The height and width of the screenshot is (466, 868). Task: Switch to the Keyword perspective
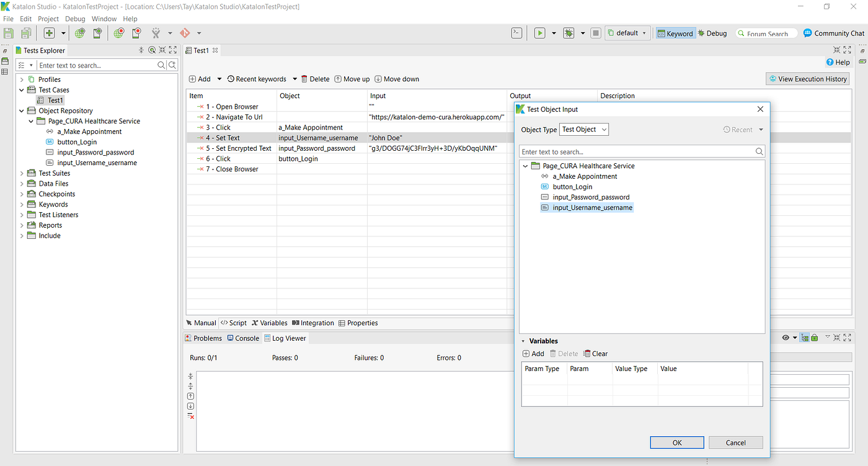pyautogui.click(x=675, y=33)
